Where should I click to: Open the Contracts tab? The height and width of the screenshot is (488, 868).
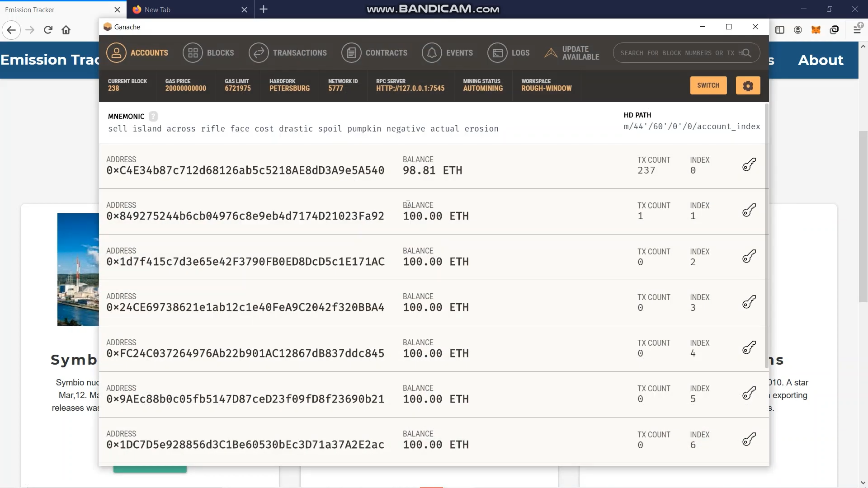tap(386, 53)
